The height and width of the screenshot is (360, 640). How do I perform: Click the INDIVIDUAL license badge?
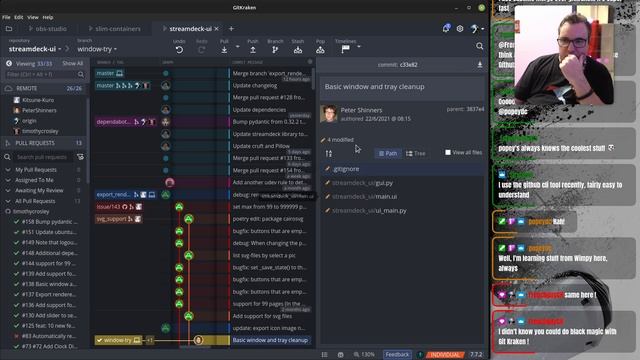pos(445,354)
